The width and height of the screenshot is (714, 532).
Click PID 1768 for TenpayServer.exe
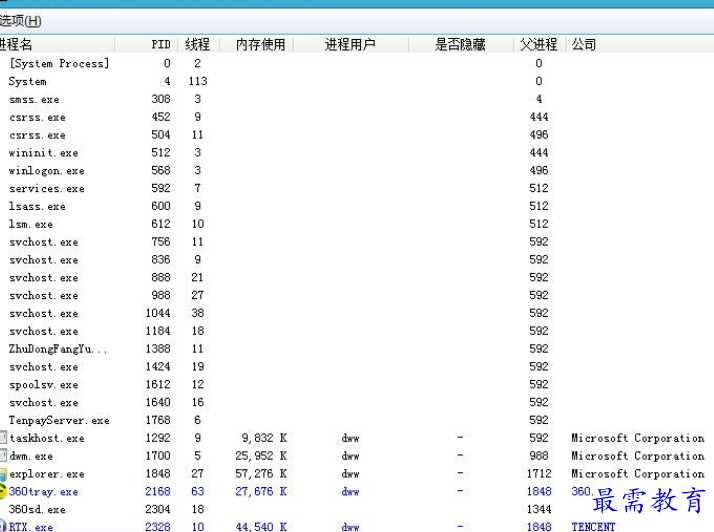158,420
